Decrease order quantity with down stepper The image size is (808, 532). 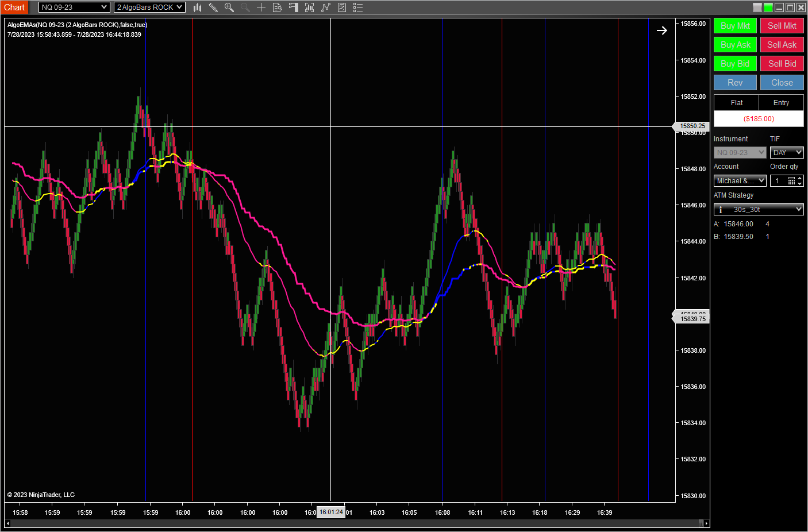pyautogui.click(x=800, y=184)
